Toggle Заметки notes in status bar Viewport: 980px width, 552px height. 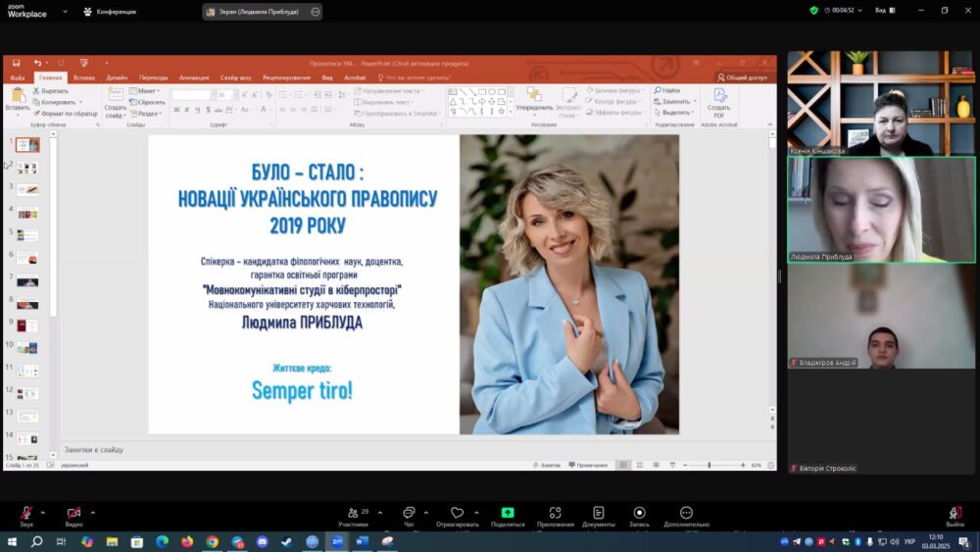tap(546, 465)
